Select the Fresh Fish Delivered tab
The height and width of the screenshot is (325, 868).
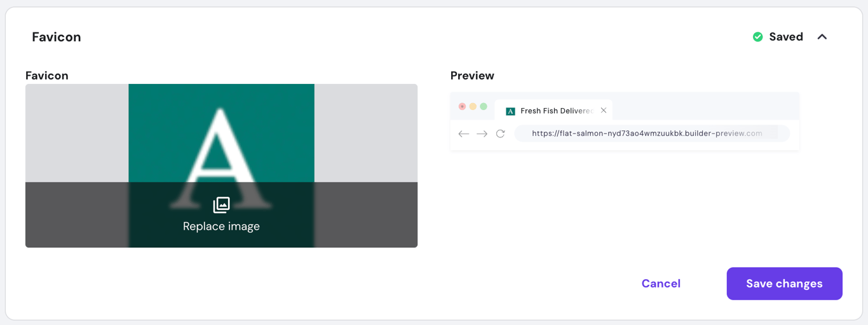tap(553, 111)
